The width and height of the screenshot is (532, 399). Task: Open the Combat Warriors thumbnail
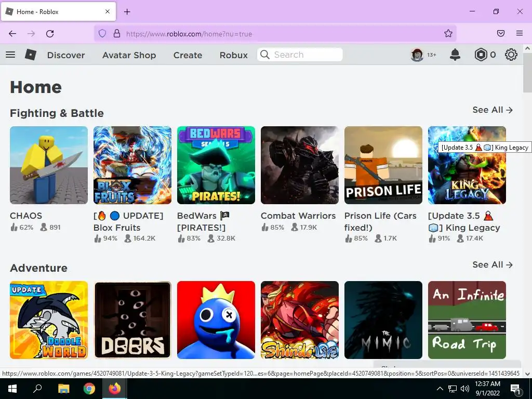click(300, 165)
